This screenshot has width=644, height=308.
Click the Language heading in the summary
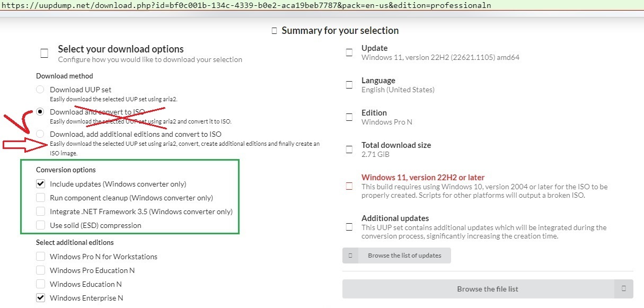click(378, 81)
